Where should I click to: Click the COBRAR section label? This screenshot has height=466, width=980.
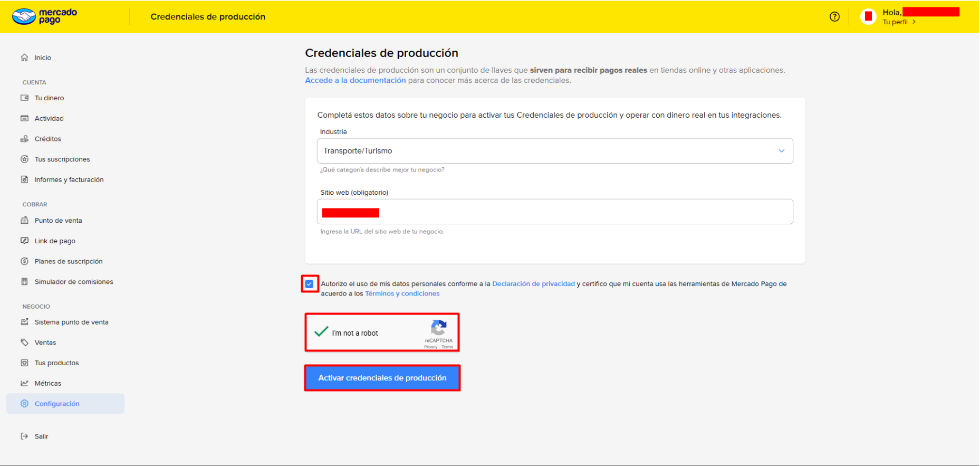[x=35, y=204]
